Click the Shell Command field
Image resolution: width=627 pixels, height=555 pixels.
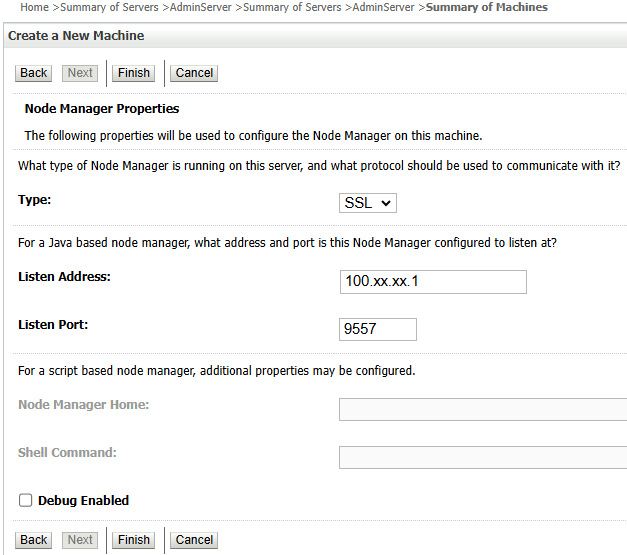point(483,457)
